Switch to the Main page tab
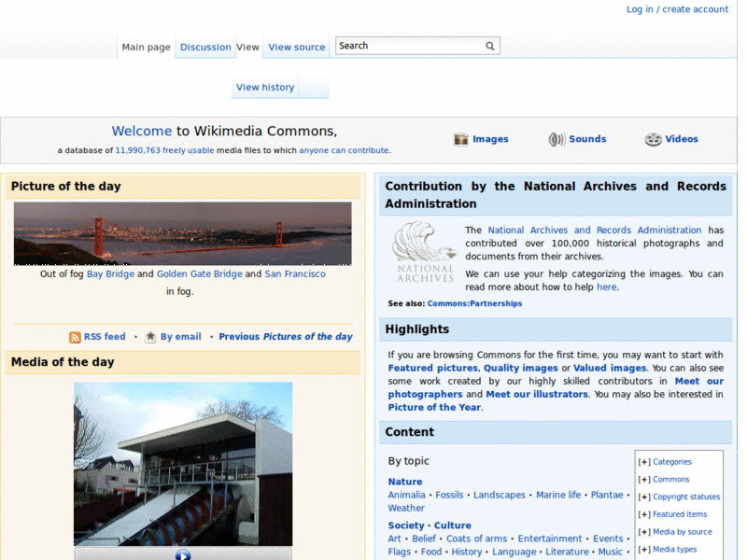The image size is (747, 560). tap(146, 48)
